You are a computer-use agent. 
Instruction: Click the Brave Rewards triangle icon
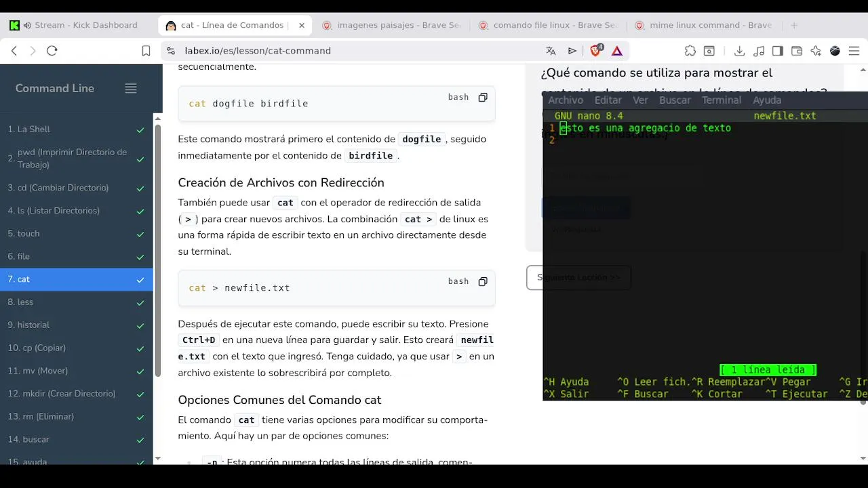pos(617,51)
